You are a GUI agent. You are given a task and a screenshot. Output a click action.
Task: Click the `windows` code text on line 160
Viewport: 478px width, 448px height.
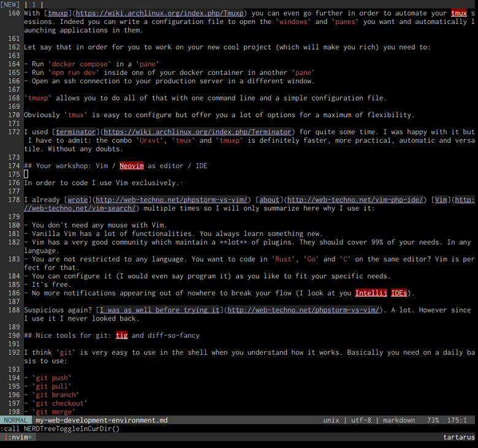[x=294, y=21]
